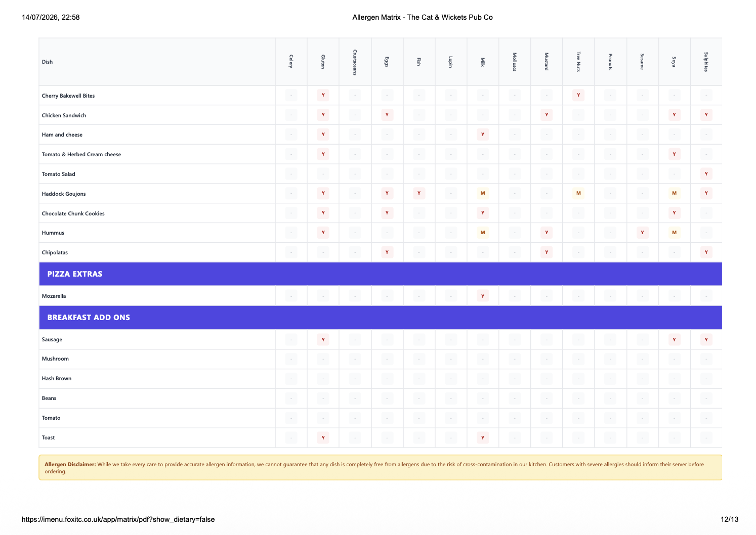Select the Toast row name
The height and width of the screenshot is (535, 756).
[x=48, y=437]
